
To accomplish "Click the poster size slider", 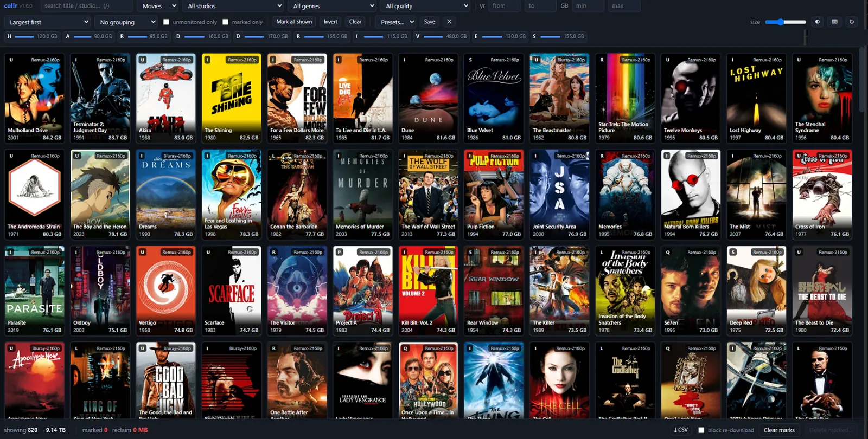I will tap(786, 22).
